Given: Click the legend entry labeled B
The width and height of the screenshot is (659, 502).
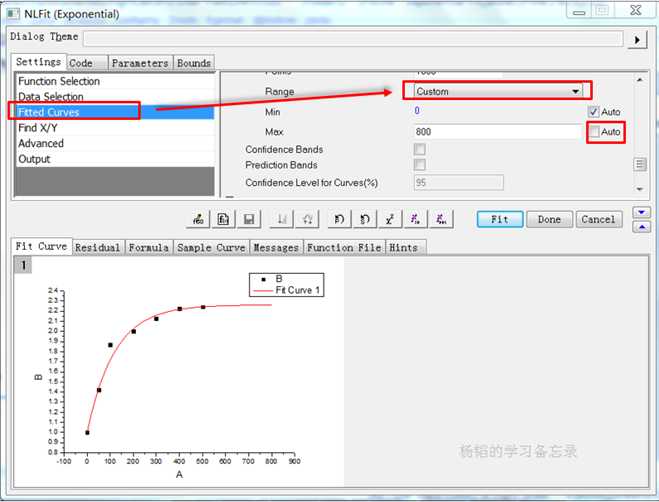Looking at the screenshot, I should pos(271,279).
